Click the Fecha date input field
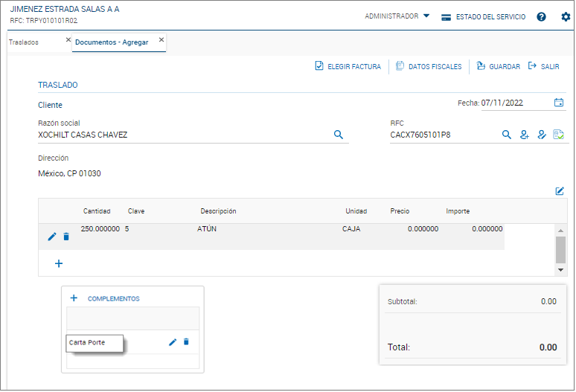Viewport: 576px width, 392px height. (515, 103)
